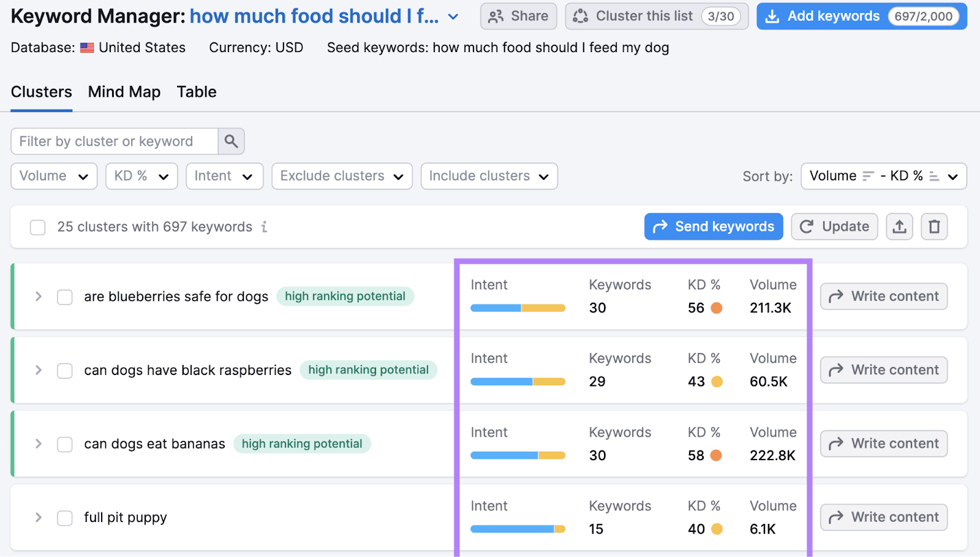Click the Filter by cluster or keyword field
Viewport: 980px width, 557px height.
[115, 142]
